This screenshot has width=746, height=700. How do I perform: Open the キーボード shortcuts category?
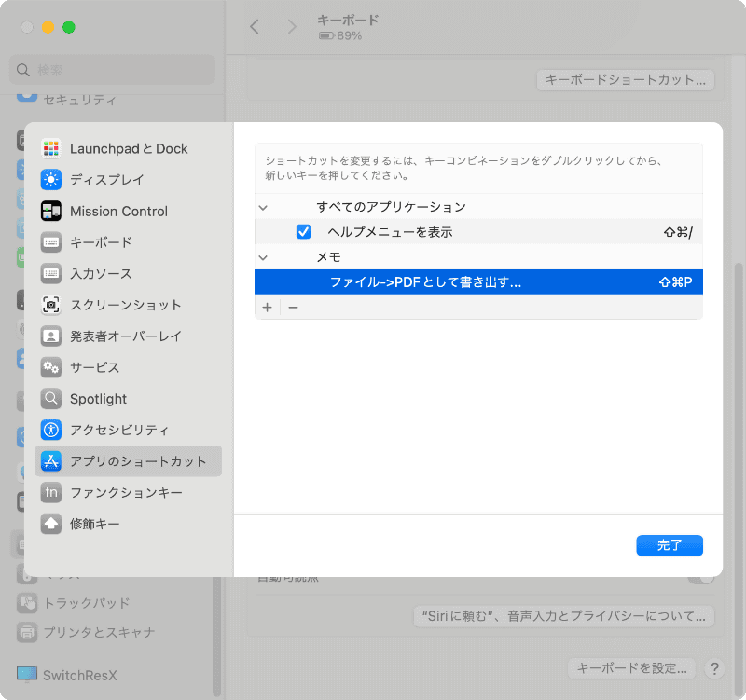(x=53, y=242)
